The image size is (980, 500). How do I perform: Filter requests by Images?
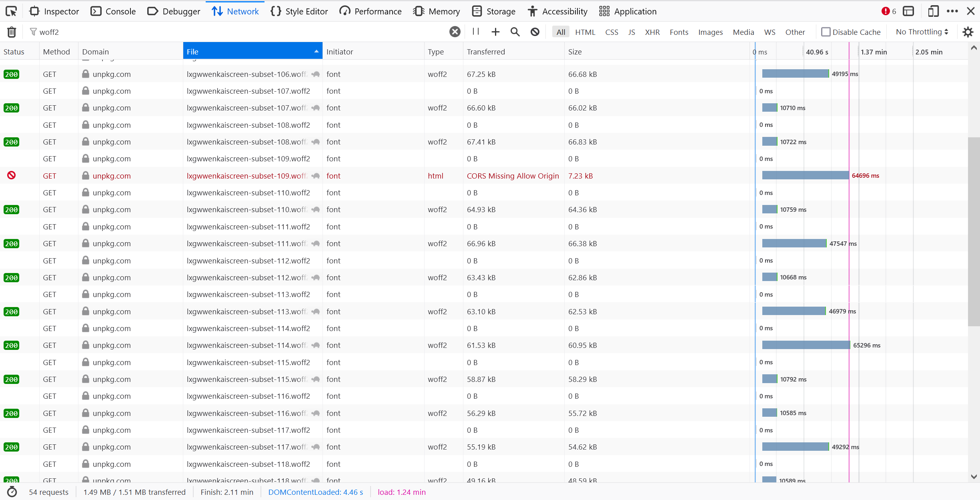(x=710, y=32)
